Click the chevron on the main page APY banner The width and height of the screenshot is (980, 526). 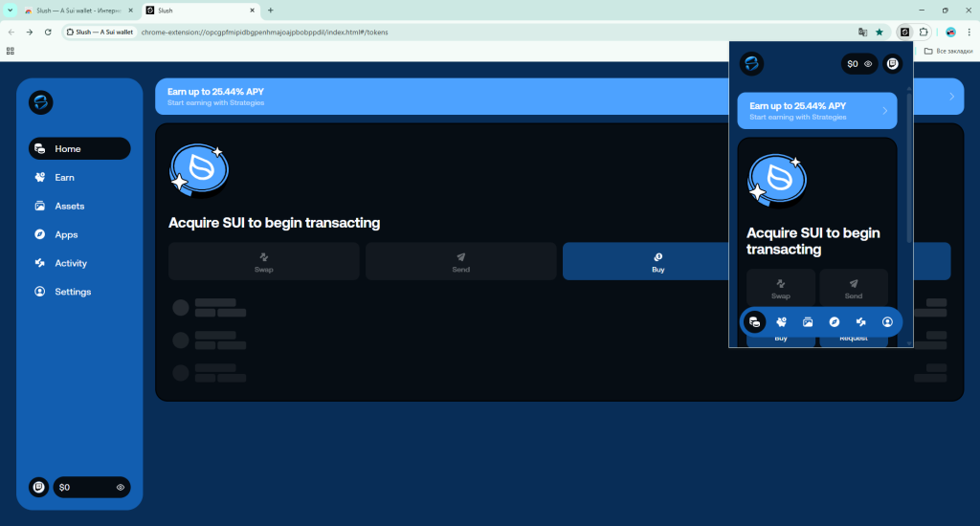952,97
